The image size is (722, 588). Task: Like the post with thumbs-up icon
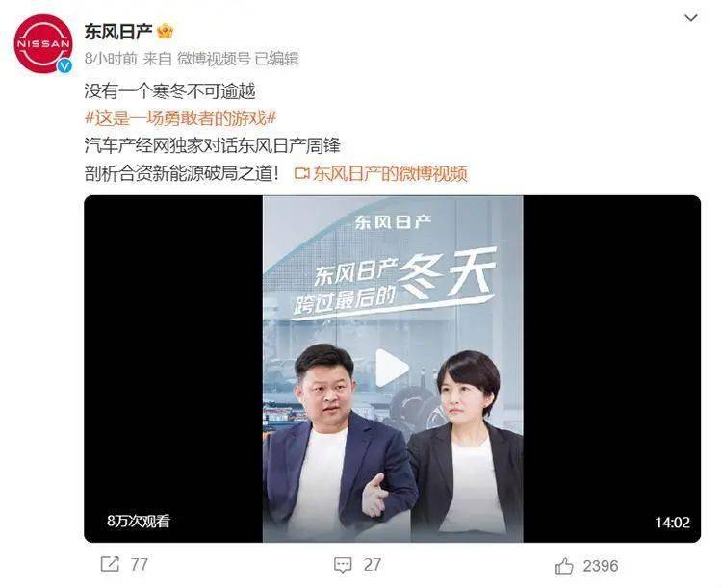point(564,566)
